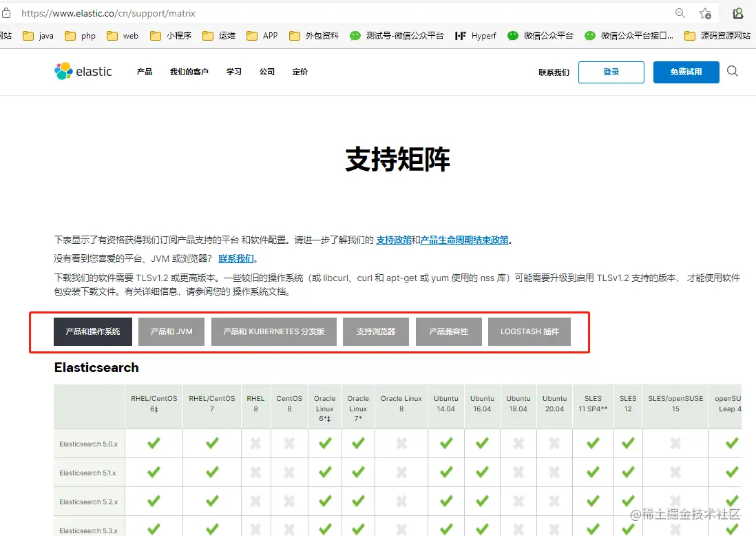
Task: Switch to 产品和 KUBERNETES 分发版 tab
Action: click(x=273, y=331)
